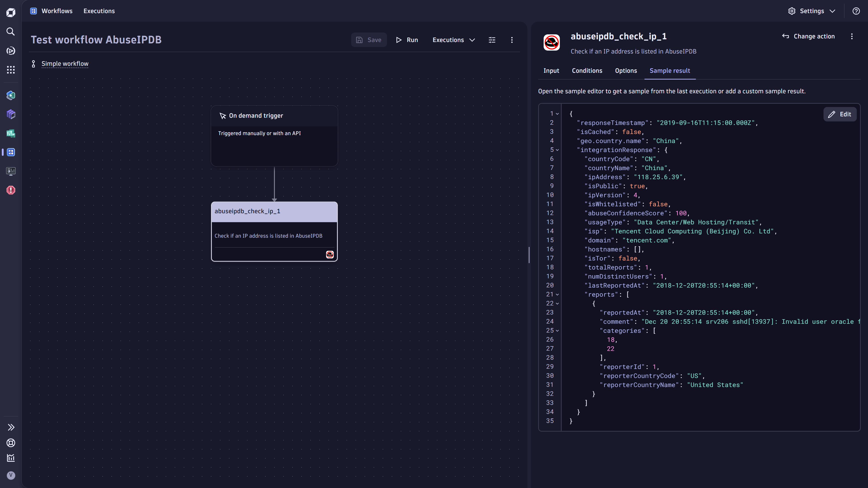Screen dimensions: 868x488
Task: Edit the sample result
Action: pos(840,114)
